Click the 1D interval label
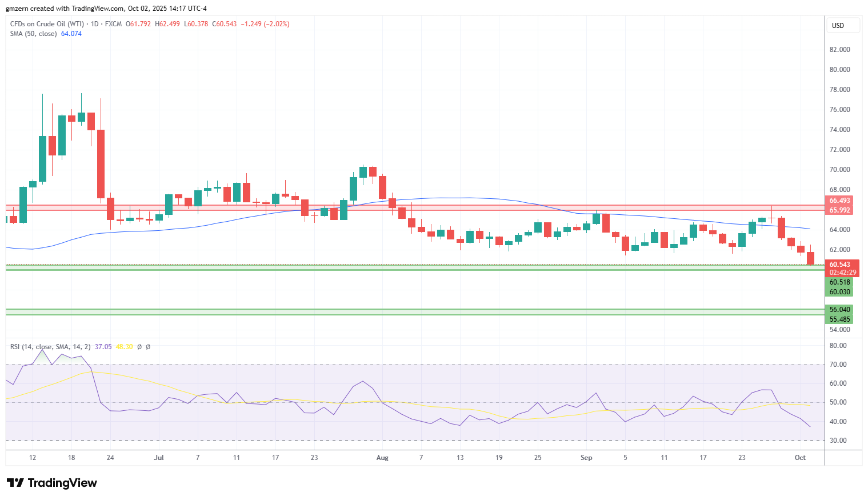This screenshot has height=500, width=868. tap(95, 24)
